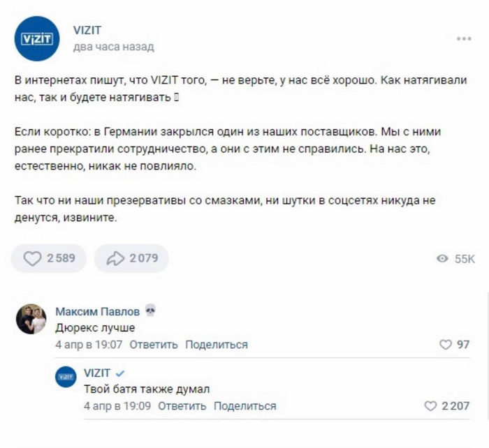Open VIZIT community avatar at post header
This screenshot has width=489, height=448.
(x=38, y=38)
